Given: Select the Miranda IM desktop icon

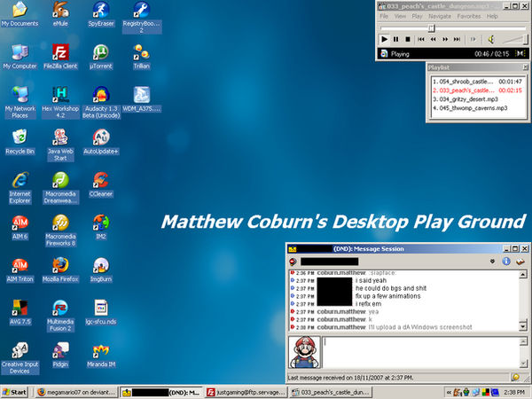Looking at the screenshot, I should (x=101, y=355).
